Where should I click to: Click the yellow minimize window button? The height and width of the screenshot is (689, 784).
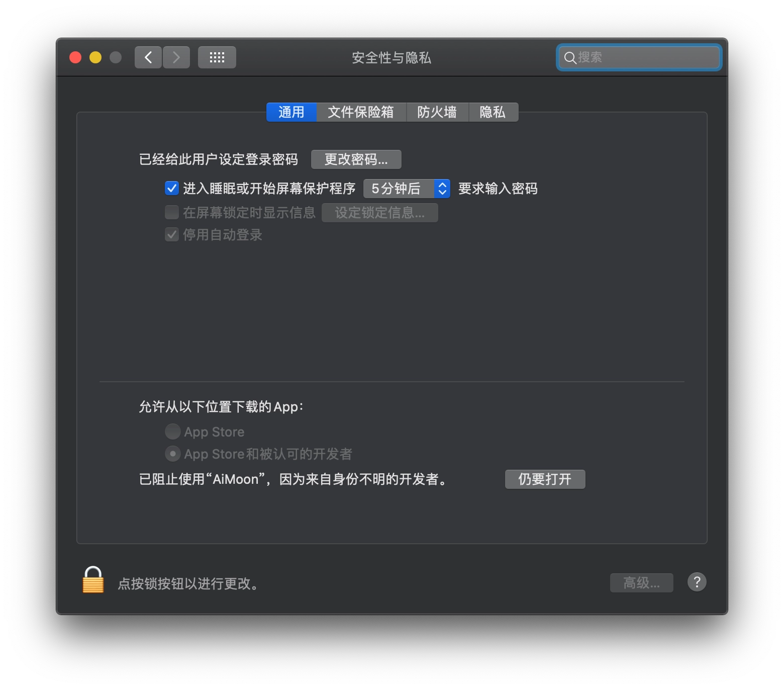pos(95,57)
